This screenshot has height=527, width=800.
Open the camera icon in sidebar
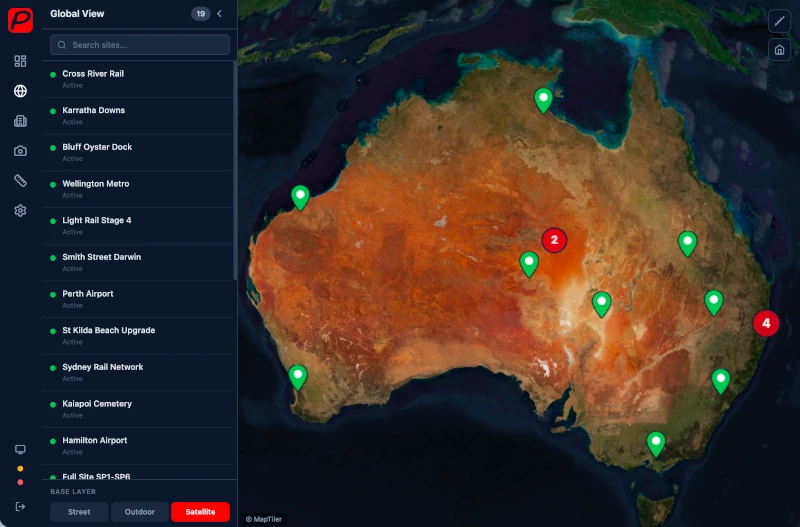tap(20, 151)
